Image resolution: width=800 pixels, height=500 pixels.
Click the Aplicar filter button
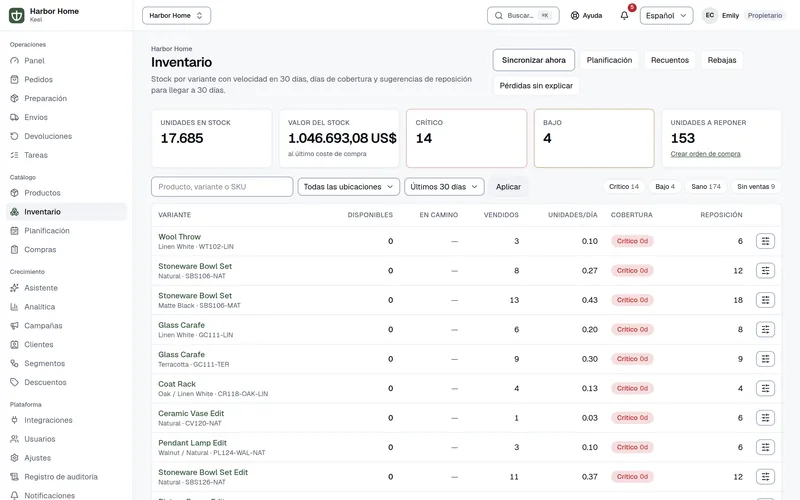click(x=508, y=187)
